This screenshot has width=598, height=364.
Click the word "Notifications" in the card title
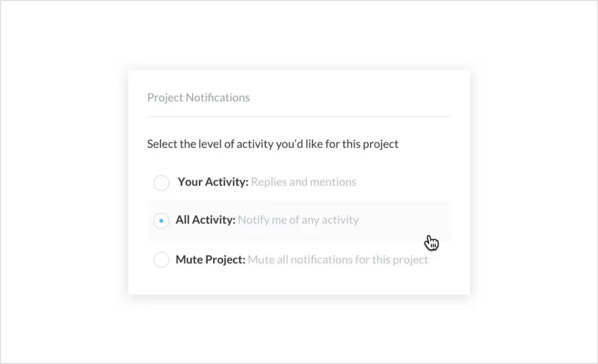coord(217,97)
